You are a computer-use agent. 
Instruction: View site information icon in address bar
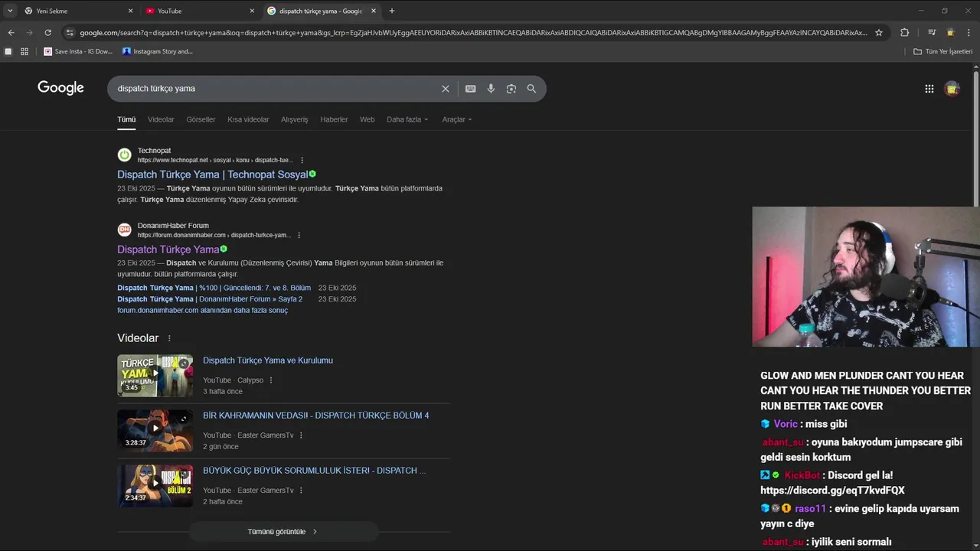tap(70, 32)
